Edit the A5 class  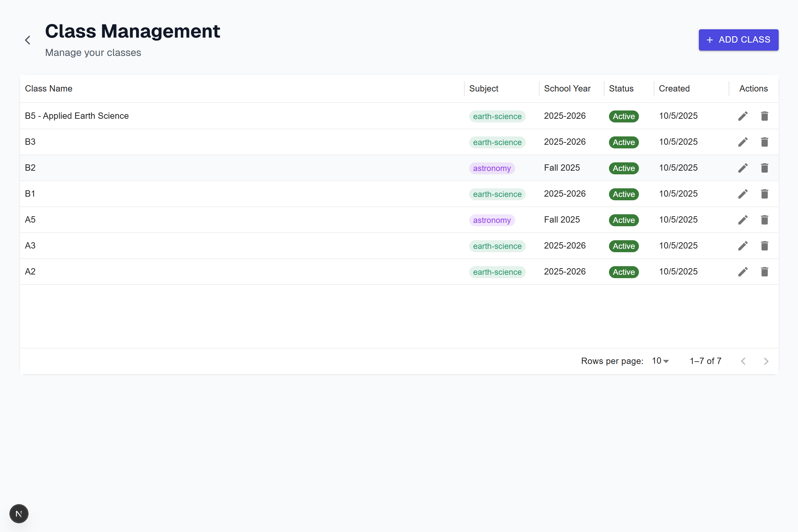pyautogui.click(x=743, y=220)
